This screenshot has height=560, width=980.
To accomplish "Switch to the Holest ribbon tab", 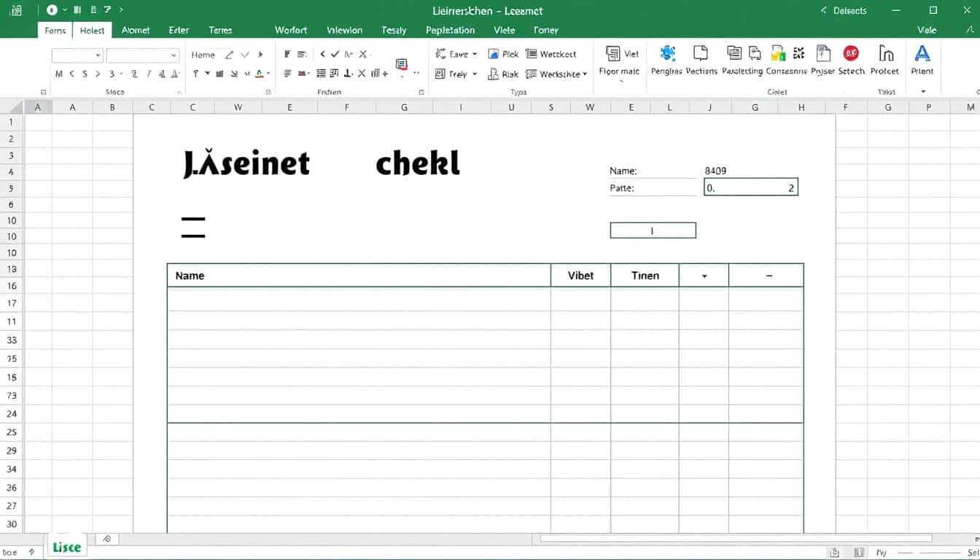I will (x=92, y=30).
